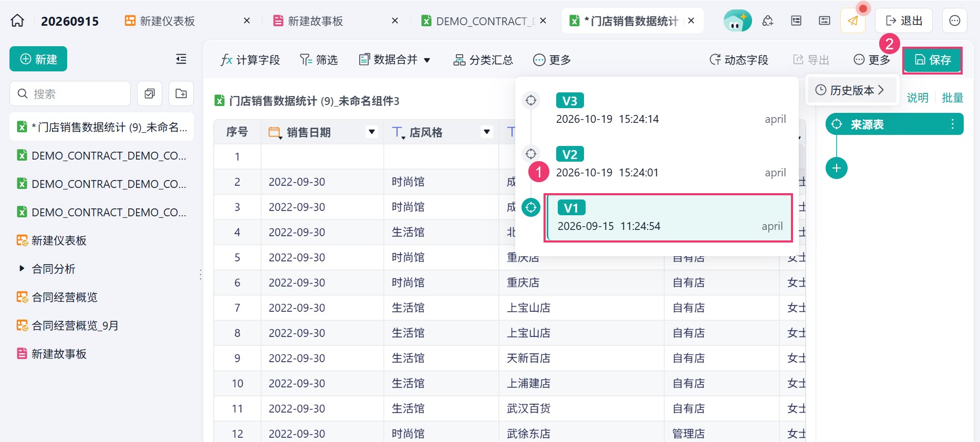Open the 筛选 tool
The image size is (980, 442).
click(x=319, y=60)
